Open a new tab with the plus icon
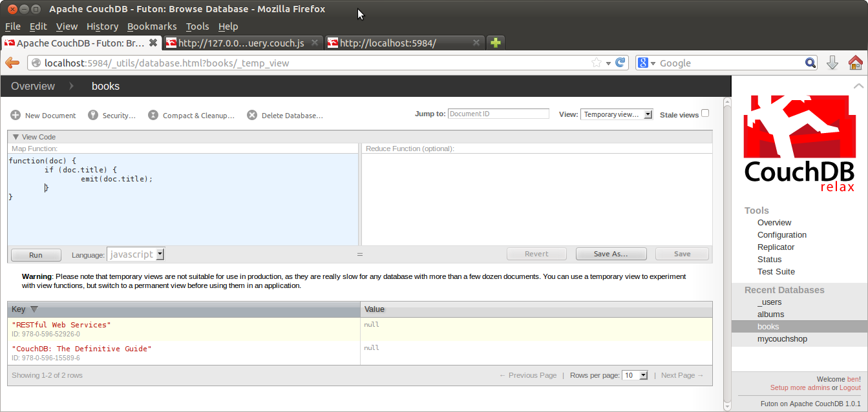Image resolution: width=868 pixels, height=412 pixels. point(495,43)
